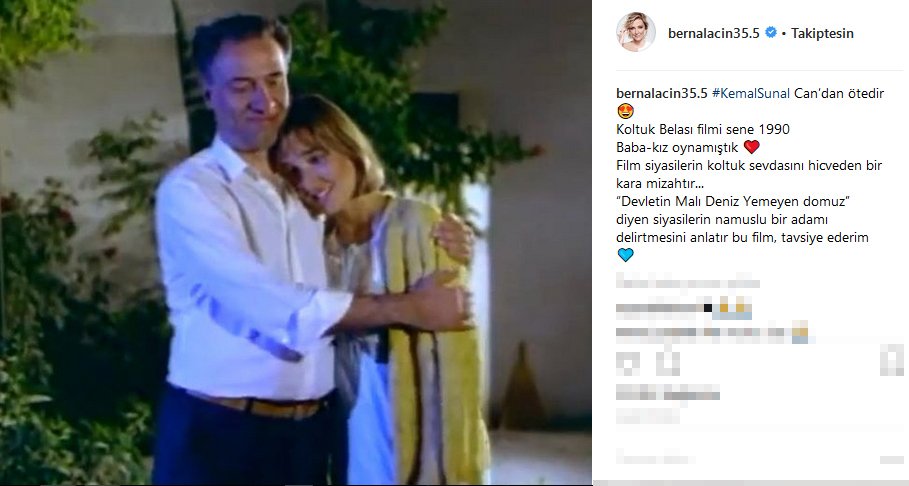Click the star-eyes emoji in the caption
Screen dimensions: 909x486
[626, 111]
